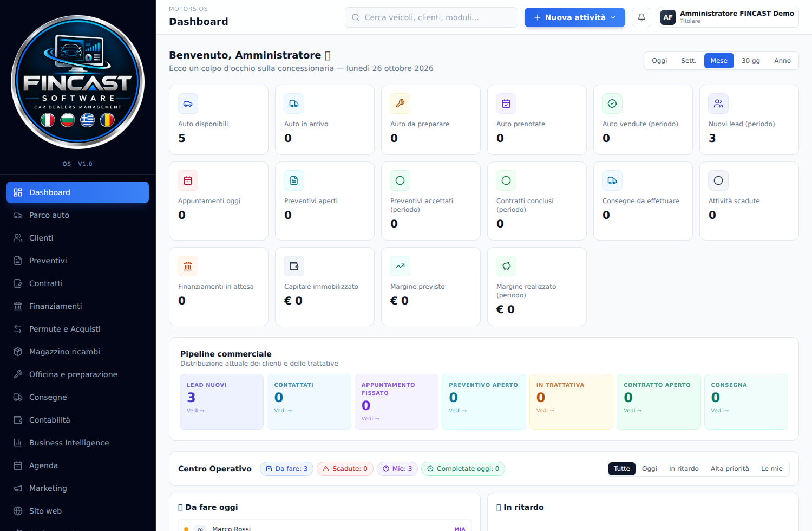Click the Auto vendute checkmark icon
Viewport: 812px width, 531px height.
612,103
